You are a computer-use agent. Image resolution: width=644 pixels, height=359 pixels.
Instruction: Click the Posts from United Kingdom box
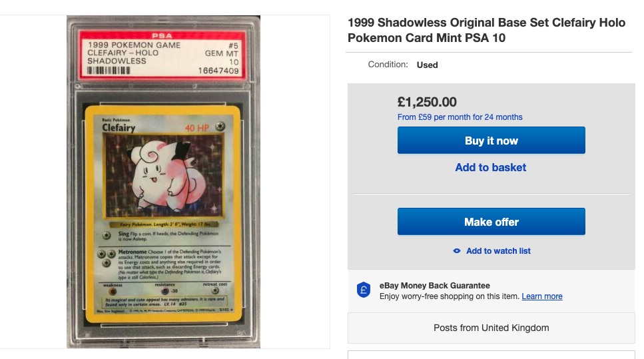[x=491, y=328]
